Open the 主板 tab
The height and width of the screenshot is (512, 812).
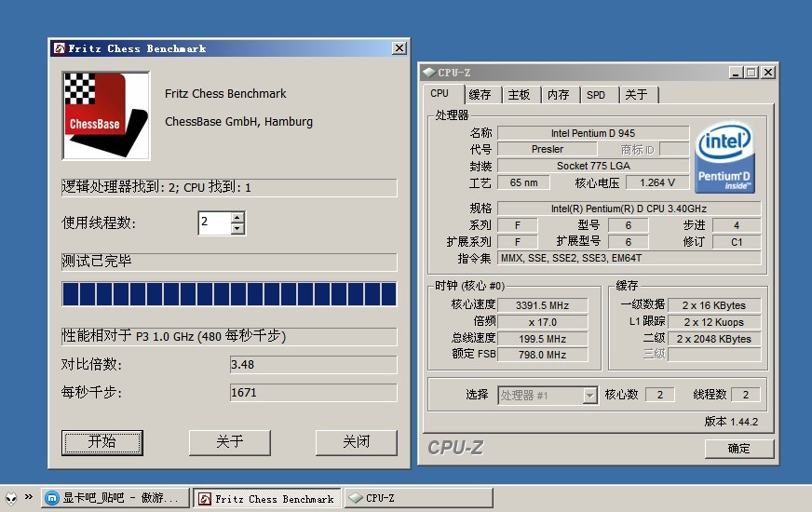coord(519,94)
